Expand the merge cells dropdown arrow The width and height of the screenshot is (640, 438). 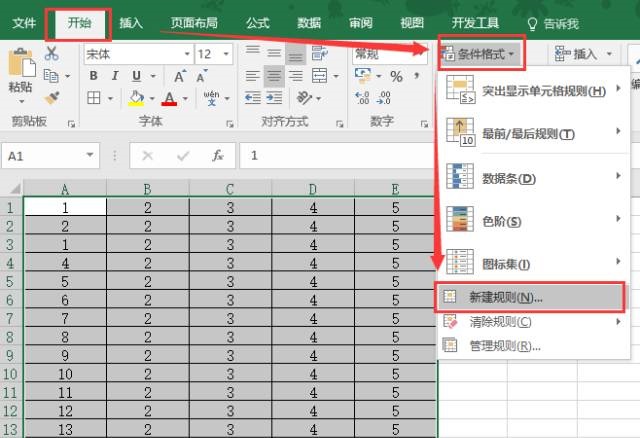click(x=336, y=76)
